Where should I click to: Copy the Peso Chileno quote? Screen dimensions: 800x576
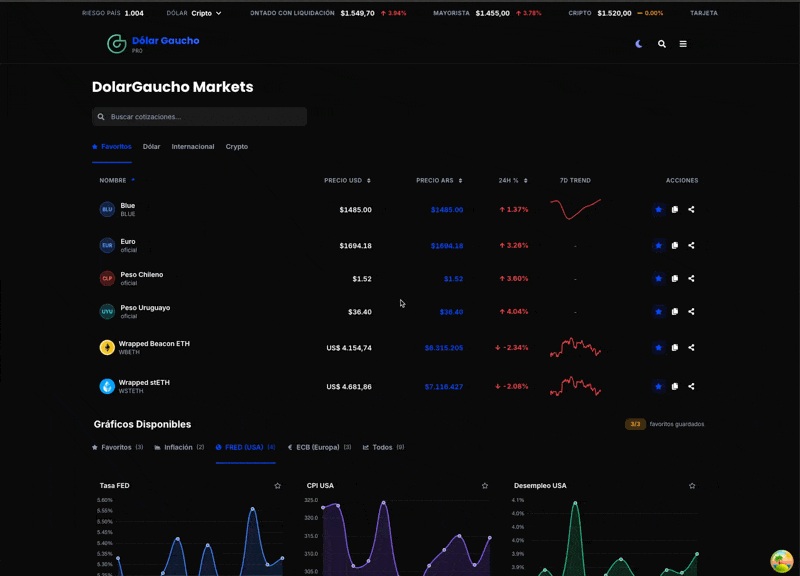[675, 278]
